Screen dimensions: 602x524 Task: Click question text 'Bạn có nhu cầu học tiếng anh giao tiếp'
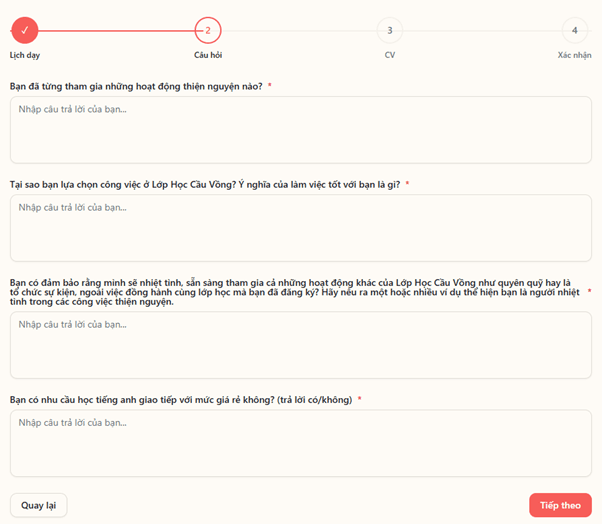click(94, 400)
